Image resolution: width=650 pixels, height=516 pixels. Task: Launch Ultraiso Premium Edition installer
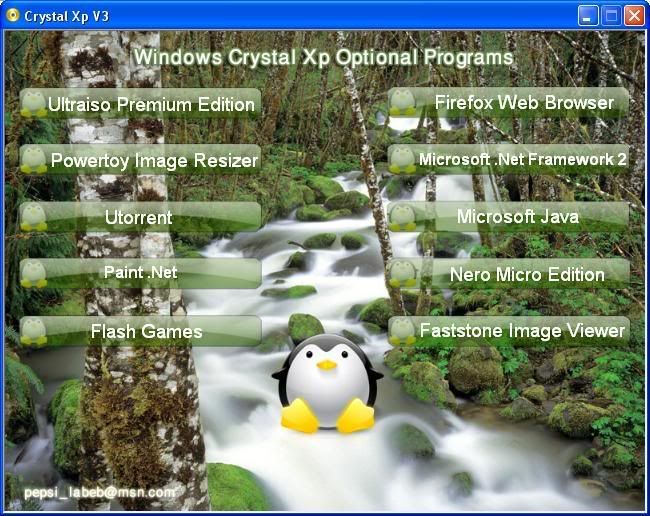tap(141, 104)
